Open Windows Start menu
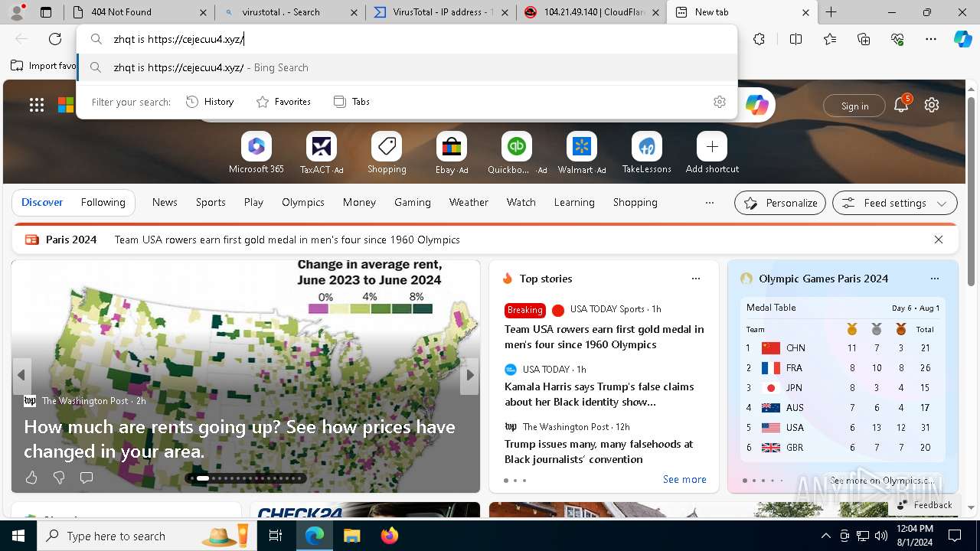 pyautogui.click(x=18, y=536)
